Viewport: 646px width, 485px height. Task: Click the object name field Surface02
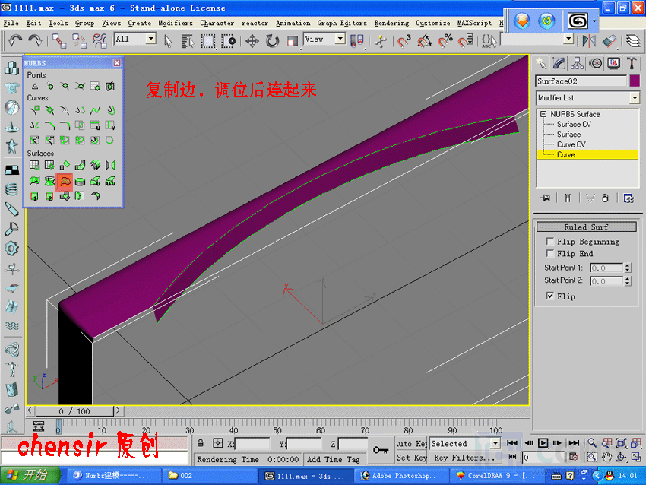(581, 81)
